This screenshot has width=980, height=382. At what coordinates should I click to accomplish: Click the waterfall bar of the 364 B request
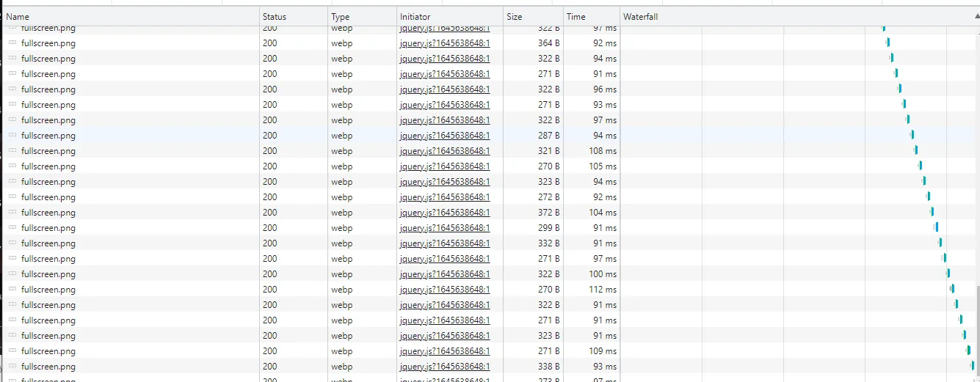[888, 43]
